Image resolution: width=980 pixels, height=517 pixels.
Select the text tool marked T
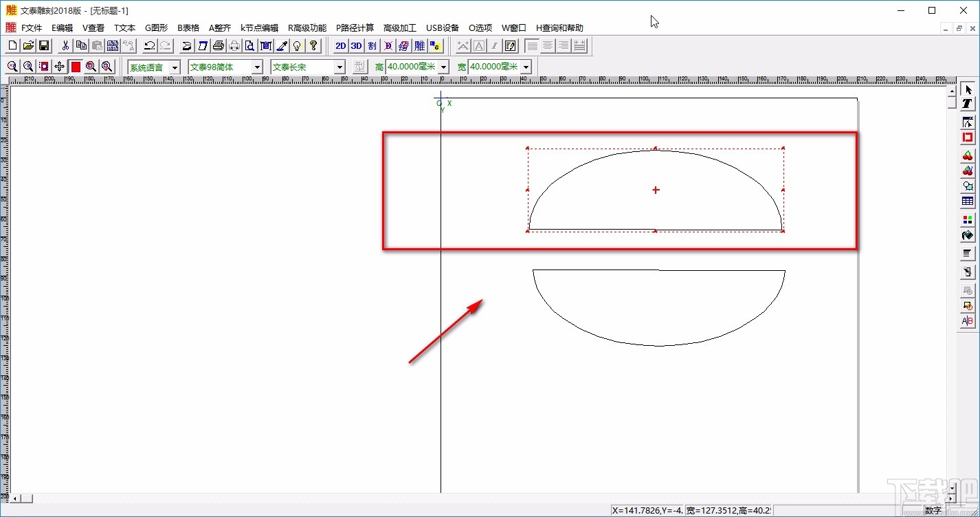tap(968, 104)
